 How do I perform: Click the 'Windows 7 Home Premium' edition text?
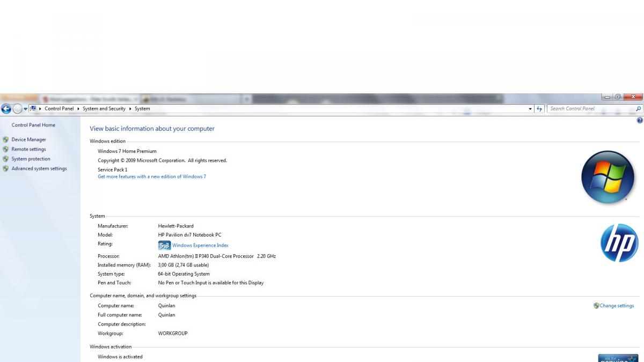tap(127, 151)
